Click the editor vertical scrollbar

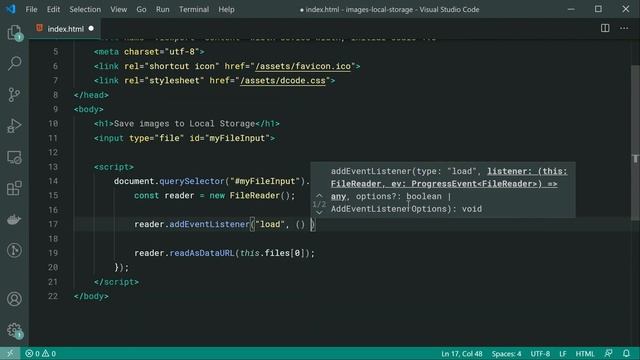coord(635,143)
